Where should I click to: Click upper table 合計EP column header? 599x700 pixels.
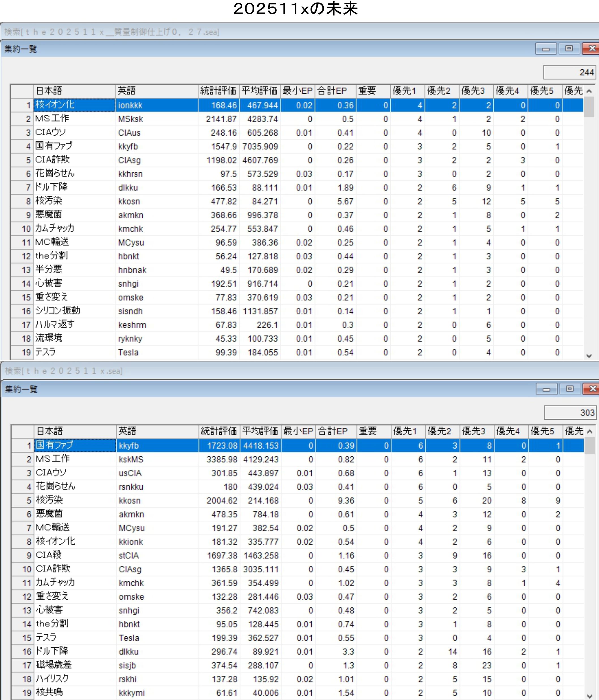pyautogui.click(x=336, y=91)
